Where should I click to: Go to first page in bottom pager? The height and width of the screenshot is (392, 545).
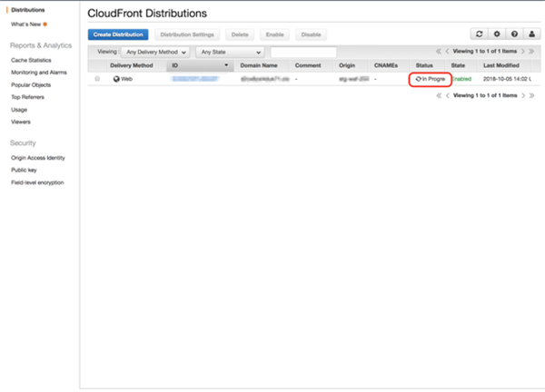439,95
